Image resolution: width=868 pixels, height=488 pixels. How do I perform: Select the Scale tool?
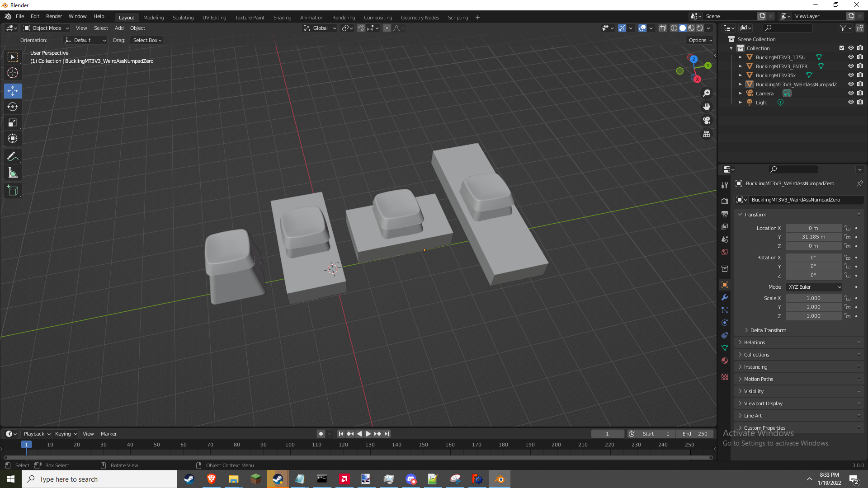click(13, 123)
